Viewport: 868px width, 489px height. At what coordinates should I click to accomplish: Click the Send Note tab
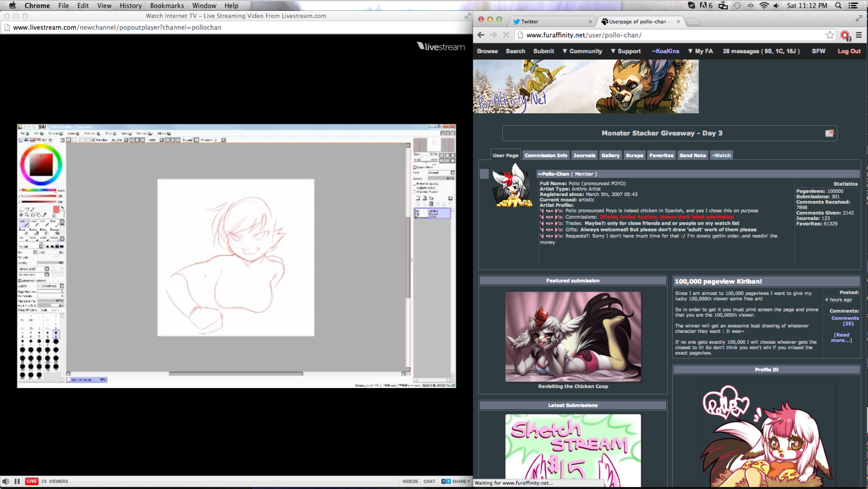[x=692, y=155]
